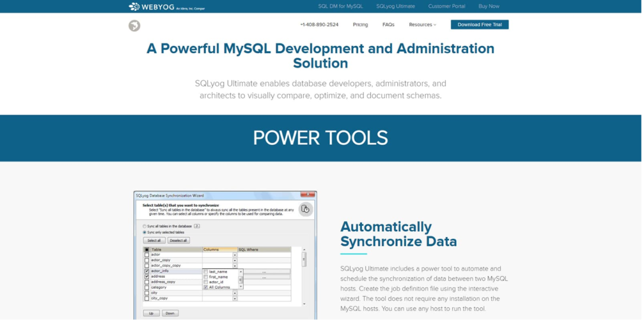Click the sync clock icon in wizard header
The image size is (644, 320).
coord(305,209)
